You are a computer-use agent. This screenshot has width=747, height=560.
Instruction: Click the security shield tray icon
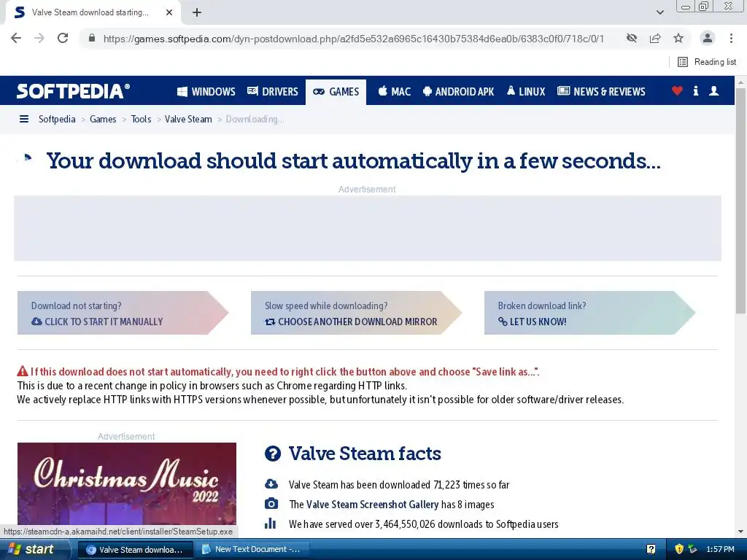(679, 550)
